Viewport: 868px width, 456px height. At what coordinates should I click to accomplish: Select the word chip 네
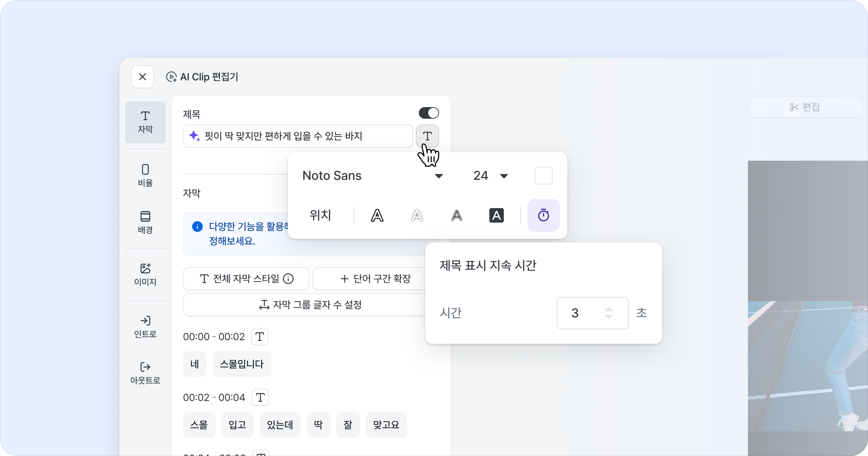195,364
